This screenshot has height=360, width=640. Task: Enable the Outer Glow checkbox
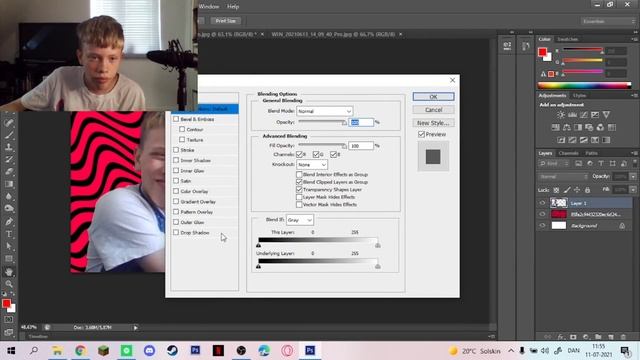176,222
